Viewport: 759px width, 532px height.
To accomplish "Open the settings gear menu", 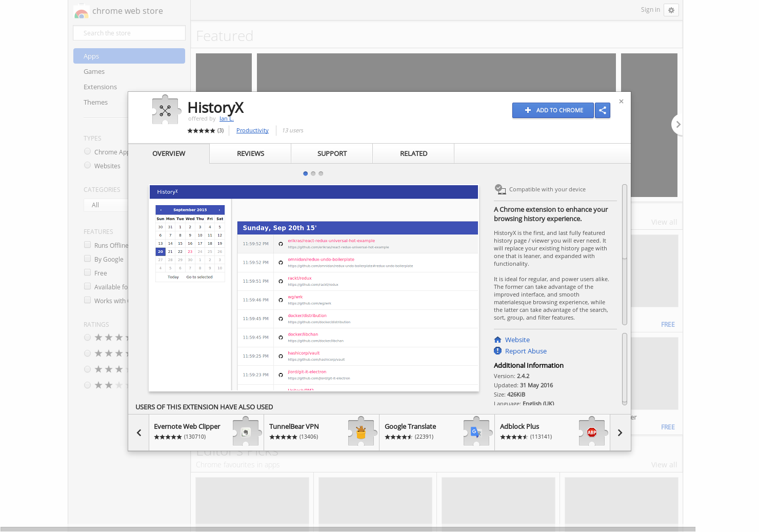I will (x=671, y=10).
